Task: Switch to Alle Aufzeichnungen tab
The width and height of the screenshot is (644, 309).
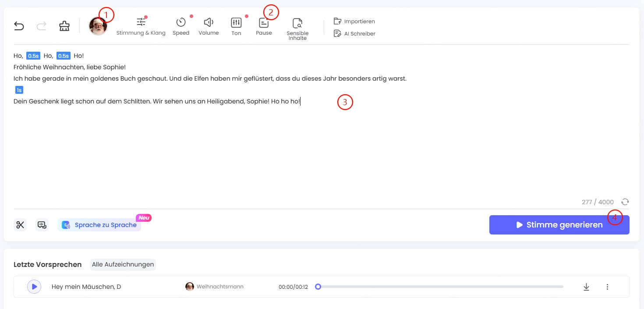Action: pyautogui.click(x=123, y=264)
